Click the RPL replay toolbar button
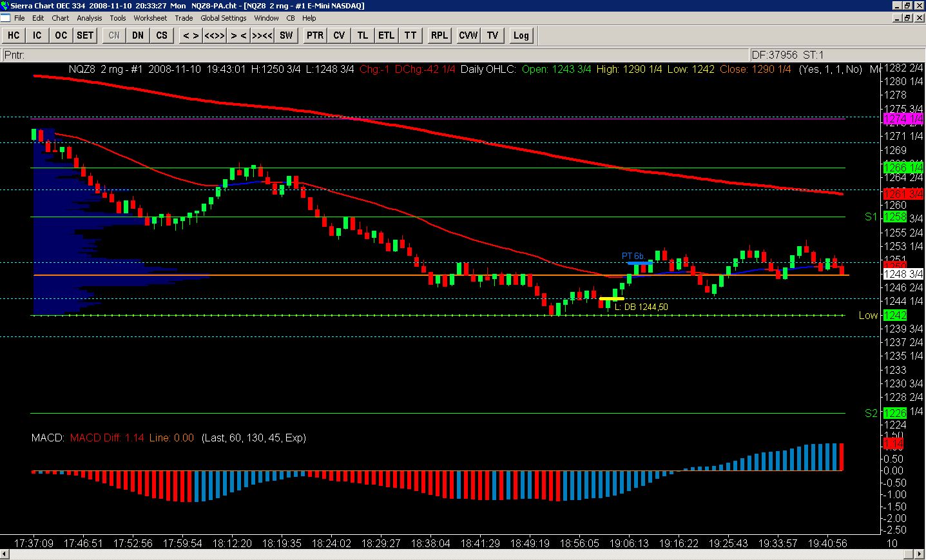The image size is (926, 560). tap(439, 35)
